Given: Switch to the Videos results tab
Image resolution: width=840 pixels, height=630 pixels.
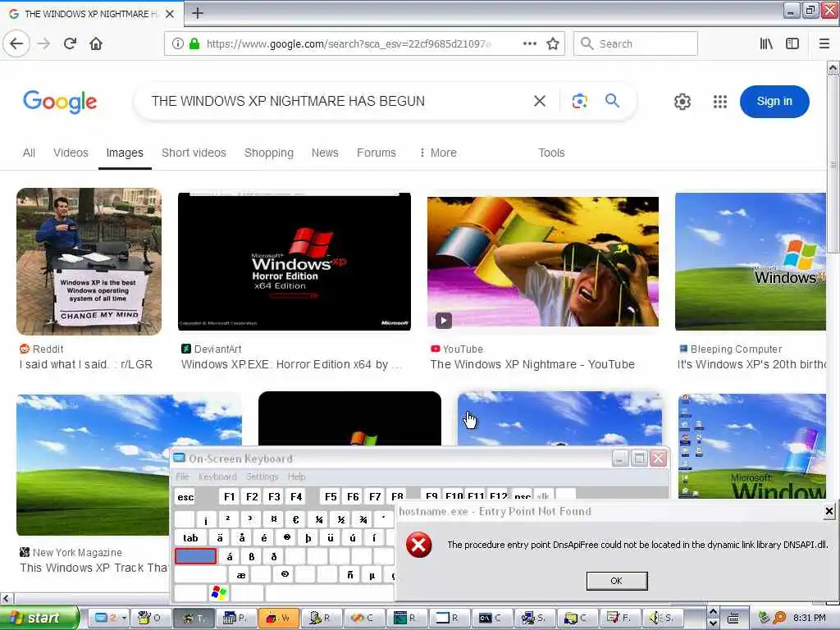Looking at the screenshot, I should click(71, 153).
